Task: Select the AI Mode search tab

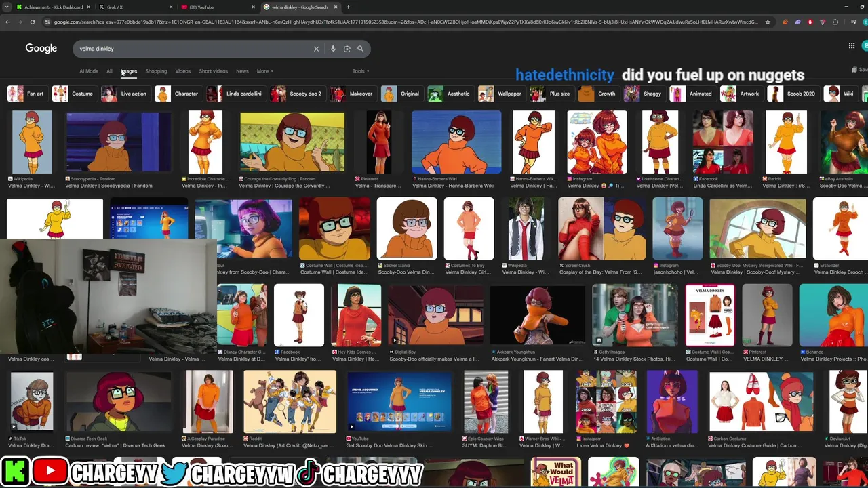Action: [89, 71]
